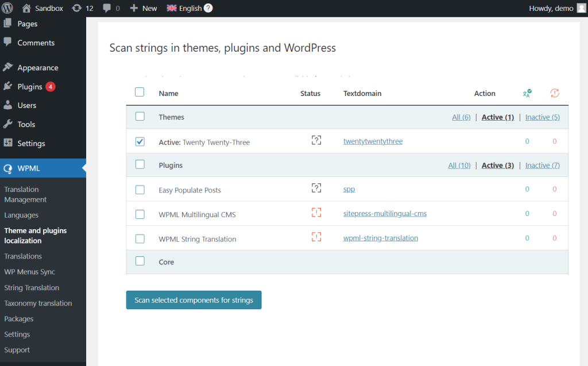This screenshot has height=366, width=588.
Task: Open the New content dropdown
Action: (x=144, y=8)
